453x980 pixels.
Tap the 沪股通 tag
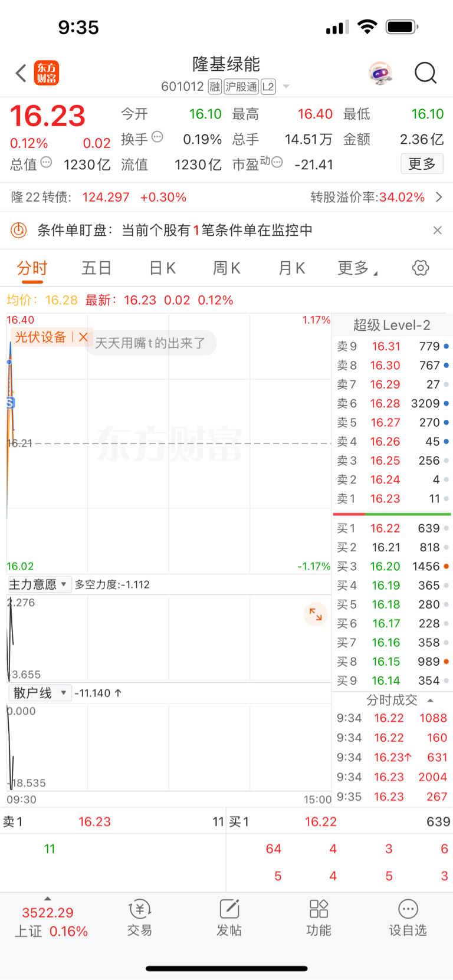click(241, 87)
